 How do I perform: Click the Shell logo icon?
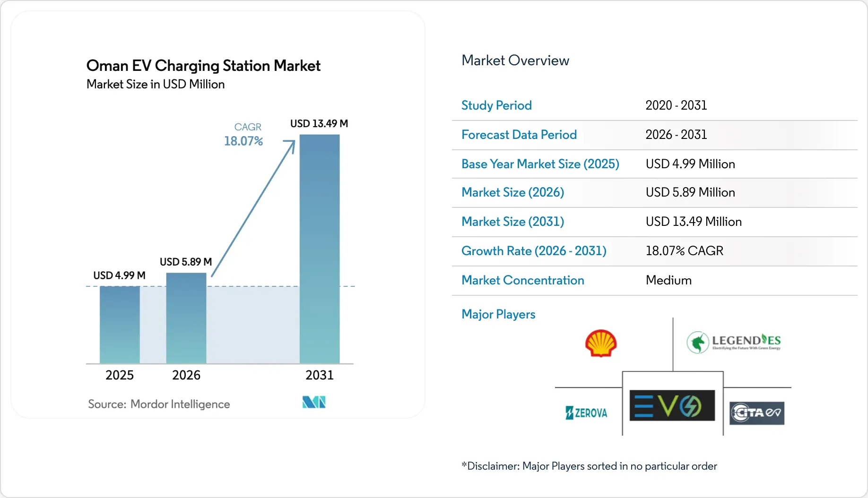click(600, 343)
